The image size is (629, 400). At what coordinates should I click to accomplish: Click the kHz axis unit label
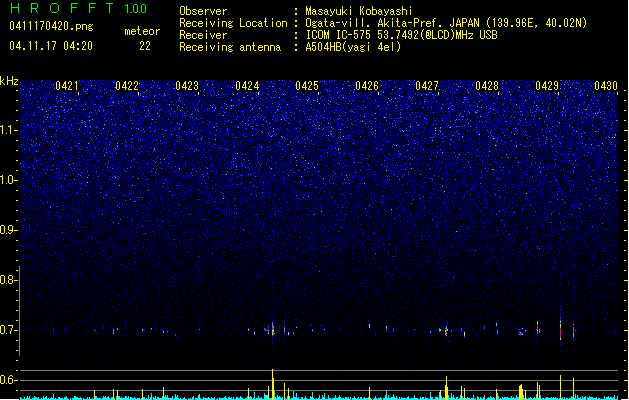[x=9, y=81]
